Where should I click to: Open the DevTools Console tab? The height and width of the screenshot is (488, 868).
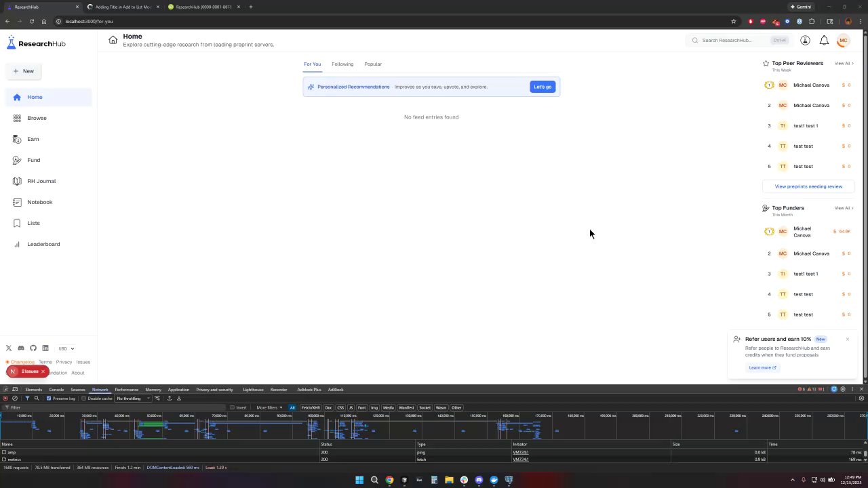56,390
